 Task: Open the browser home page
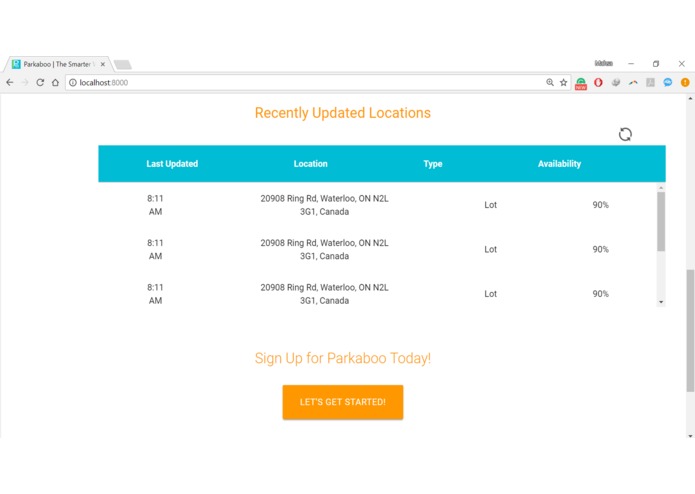tap(55, 82)
